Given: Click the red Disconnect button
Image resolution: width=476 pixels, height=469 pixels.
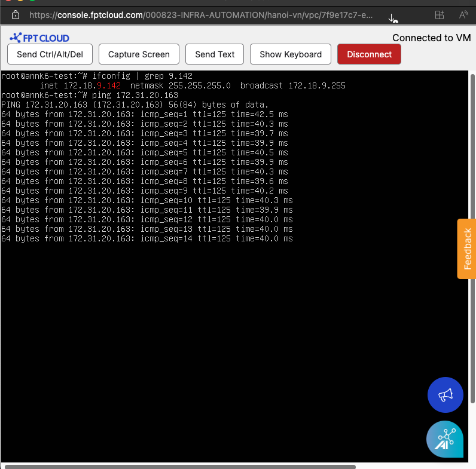Looking at the screenshot, I should (369, 54).
